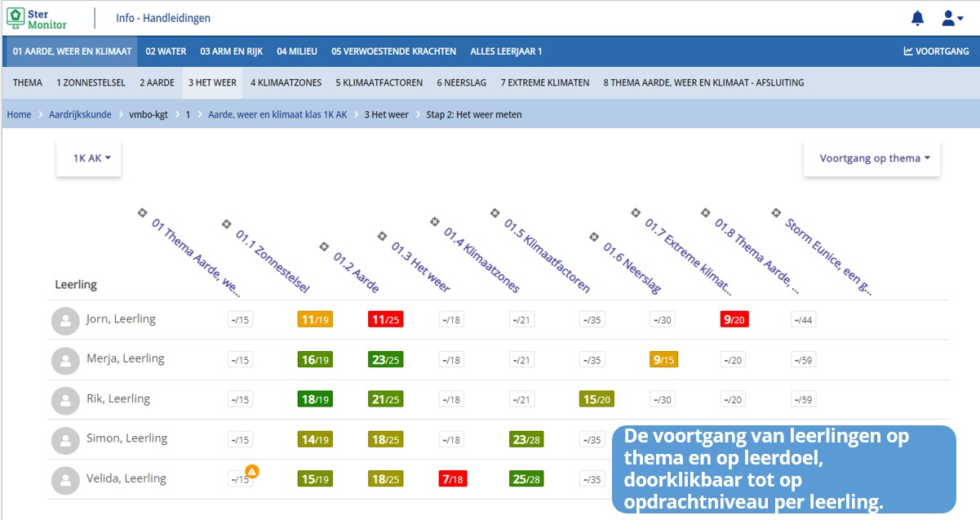This screenshot has height=520, width=980.
Task: Click Jorn's red 11/25 score badge
Action: [386, 320]
